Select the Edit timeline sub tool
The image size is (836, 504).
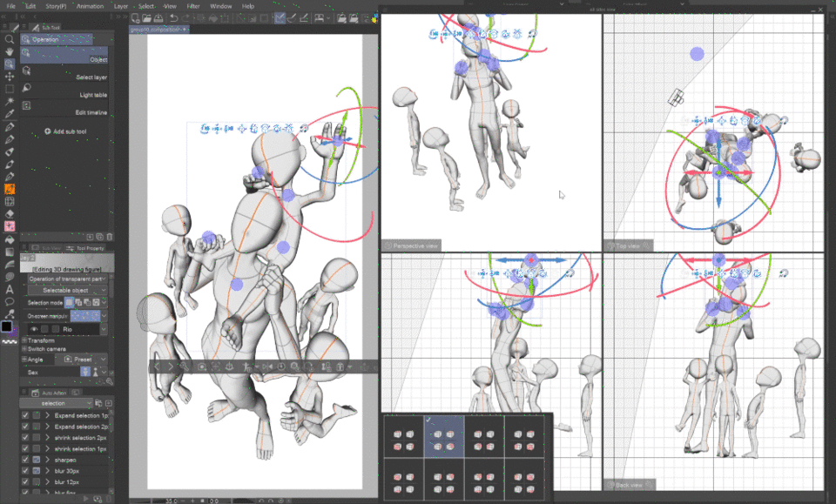(64, 108)
